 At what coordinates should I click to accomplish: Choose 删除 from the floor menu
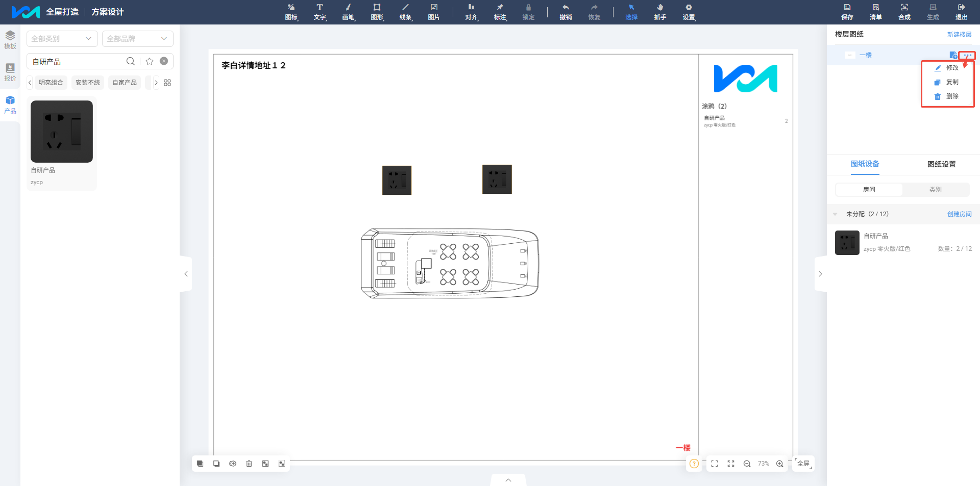click(947, 96)
